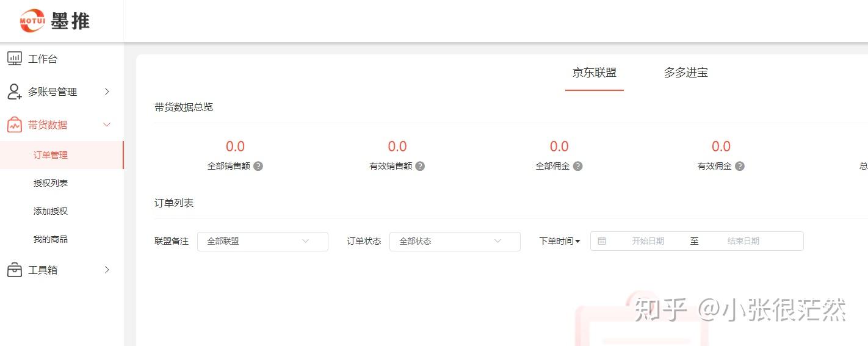The width and height of the screenshot is (868, 346).
Task: Open 工作台 dashboard icon
Action: pyautogui.click(x=15, y=59)
